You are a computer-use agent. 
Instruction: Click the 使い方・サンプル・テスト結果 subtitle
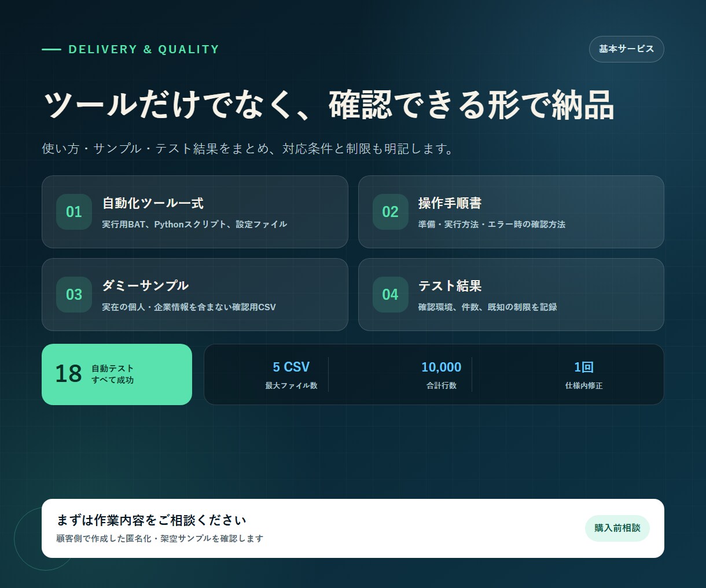click(x=248, y=149)
